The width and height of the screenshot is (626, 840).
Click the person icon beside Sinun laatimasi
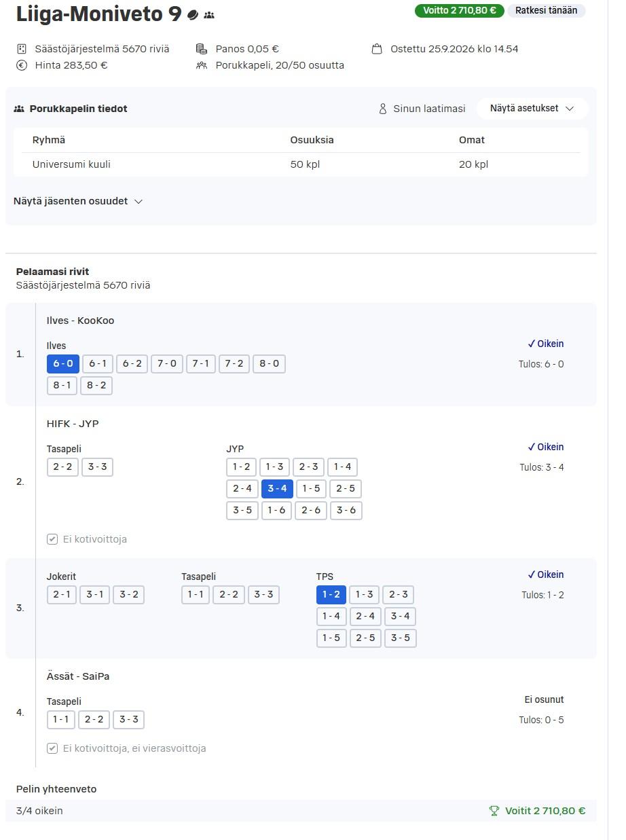(383, 109)
